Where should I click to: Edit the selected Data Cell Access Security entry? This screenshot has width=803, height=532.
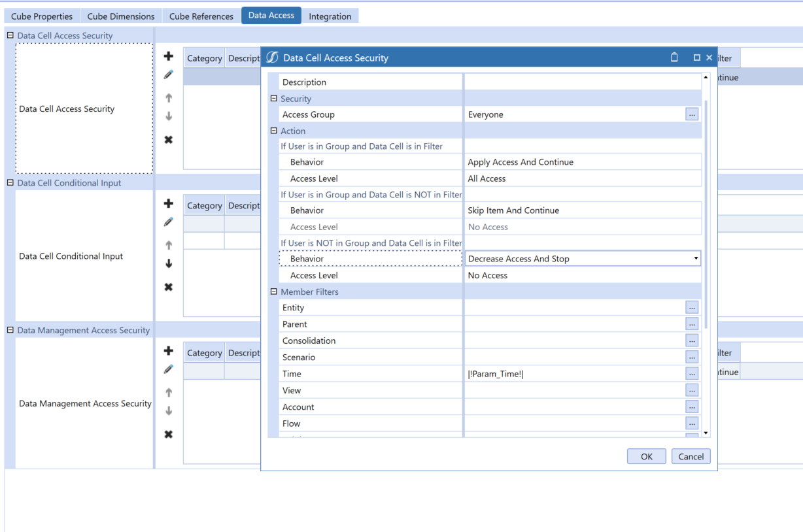pos(168,75)
